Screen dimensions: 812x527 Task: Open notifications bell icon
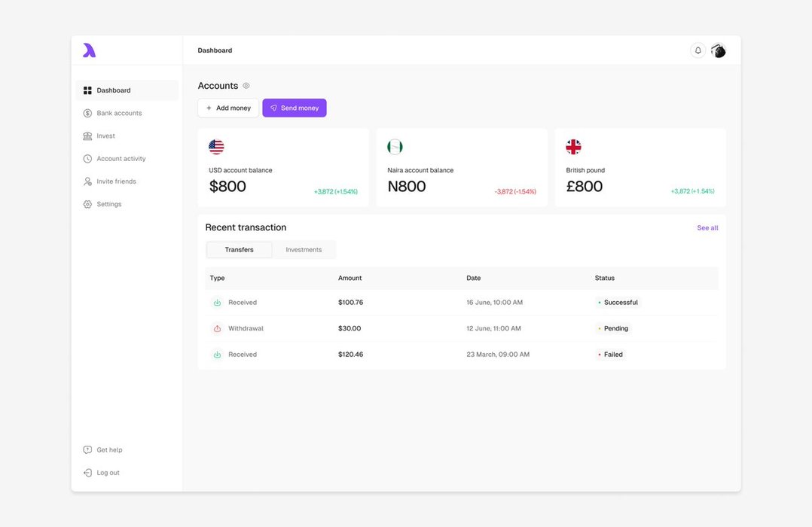pyautogui.click(x=698, y=50)
